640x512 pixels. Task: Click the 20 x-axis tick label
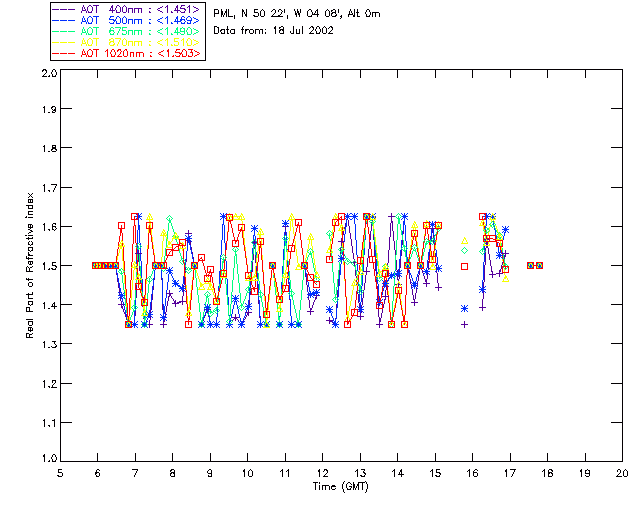tap(622, 473)
